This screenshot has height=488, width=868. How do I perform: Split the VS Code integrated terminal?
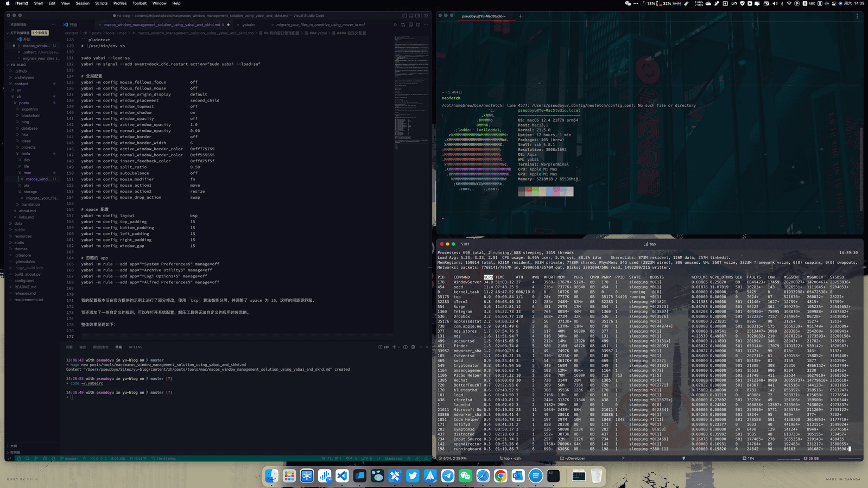coord(406,347)
